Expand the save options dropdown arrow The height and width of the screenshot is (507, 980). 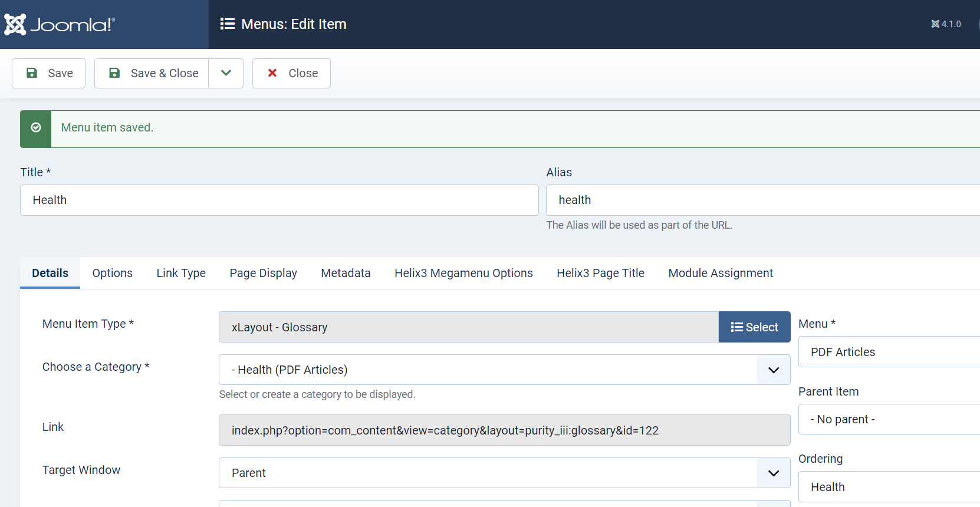(226, 73)
